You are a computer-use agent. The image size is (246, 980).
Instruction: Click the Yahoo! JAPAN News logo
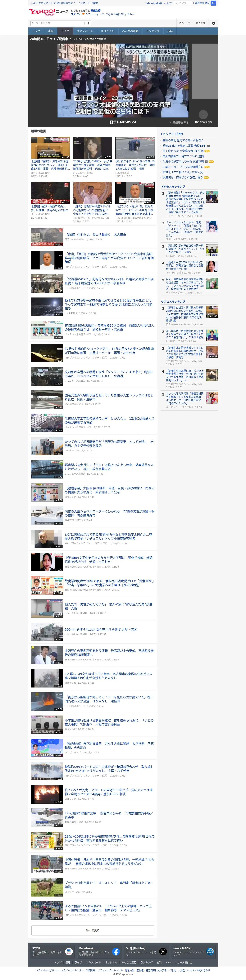click(x=49, y=12)
